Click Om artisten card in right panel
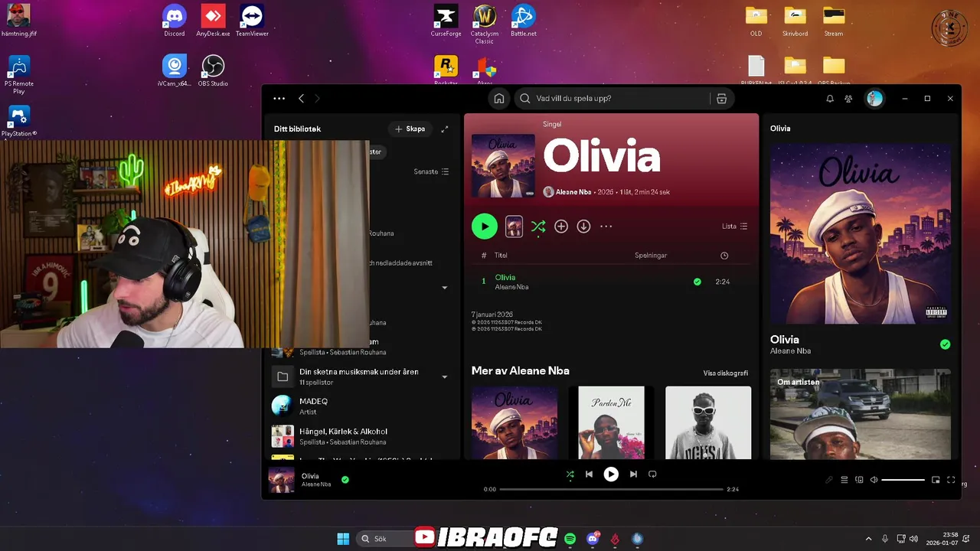980x551 pixels. click(861, 414)
